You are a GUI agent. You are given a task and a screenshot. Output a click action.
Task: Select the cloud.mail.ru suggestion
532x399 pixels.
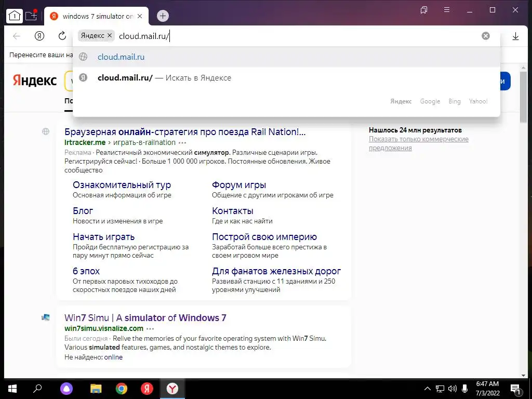286,57
